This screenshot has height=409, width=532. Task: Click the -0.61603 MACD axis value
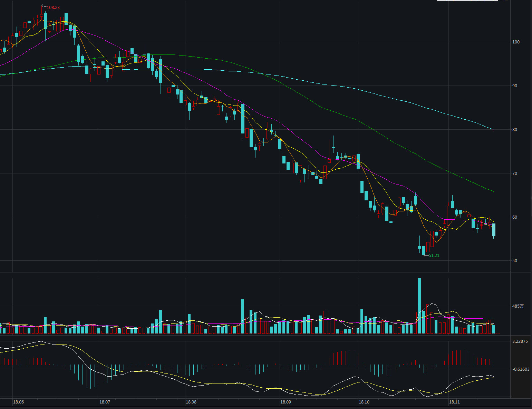click(x=521, y=369)
